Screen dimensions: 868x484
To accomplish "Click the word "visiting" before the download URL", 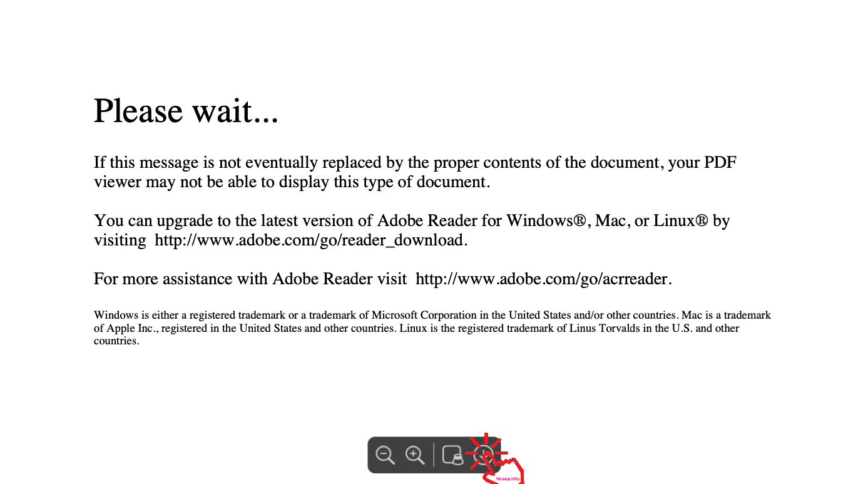I will pyautogui.click(x=120, y=240).
